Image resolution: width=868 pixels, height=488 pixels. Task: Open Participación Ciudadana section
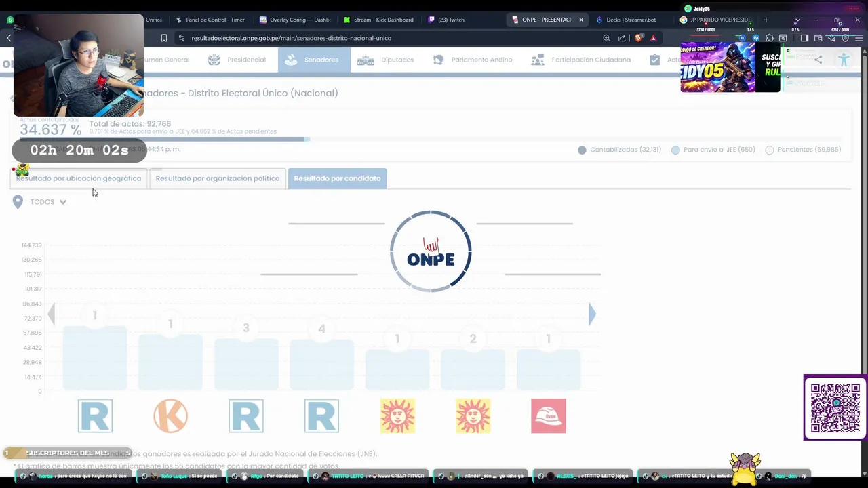581,60
